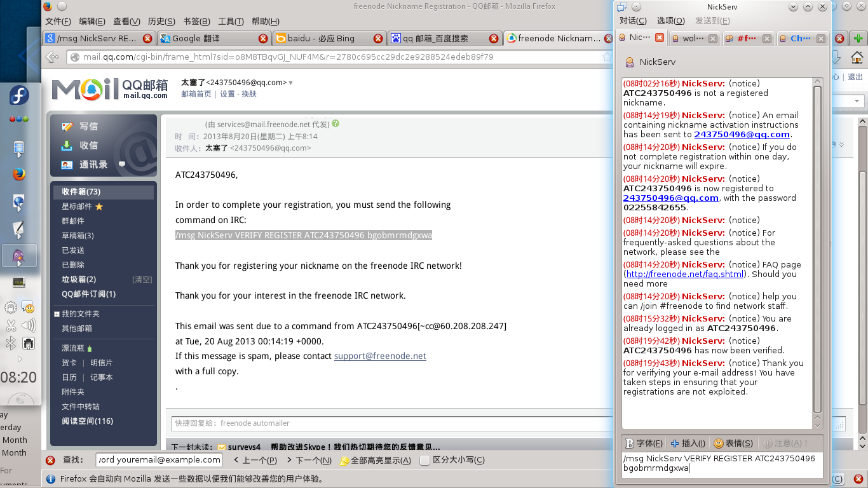This screenshot has height=488, width=868.
Task: Open 阅读空间(116) in the sidebar
Action: (87, 421)
